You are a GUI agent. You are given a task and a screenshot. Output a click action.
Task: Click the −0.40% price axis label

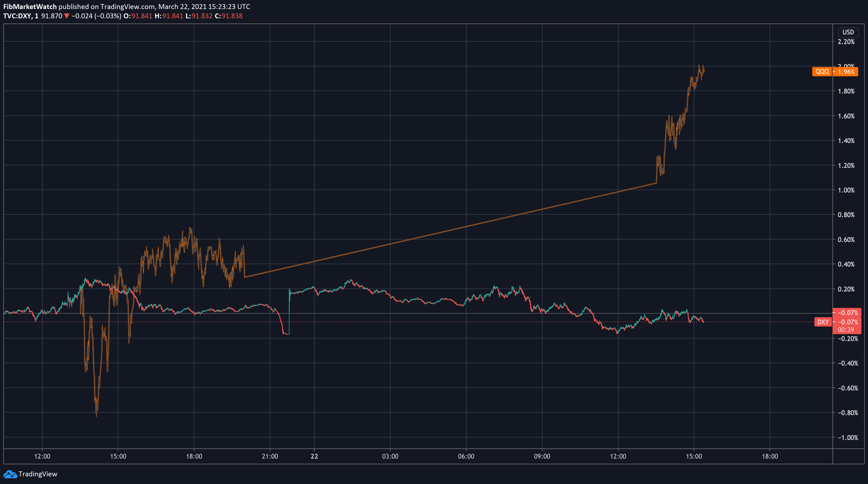(848, 363)
